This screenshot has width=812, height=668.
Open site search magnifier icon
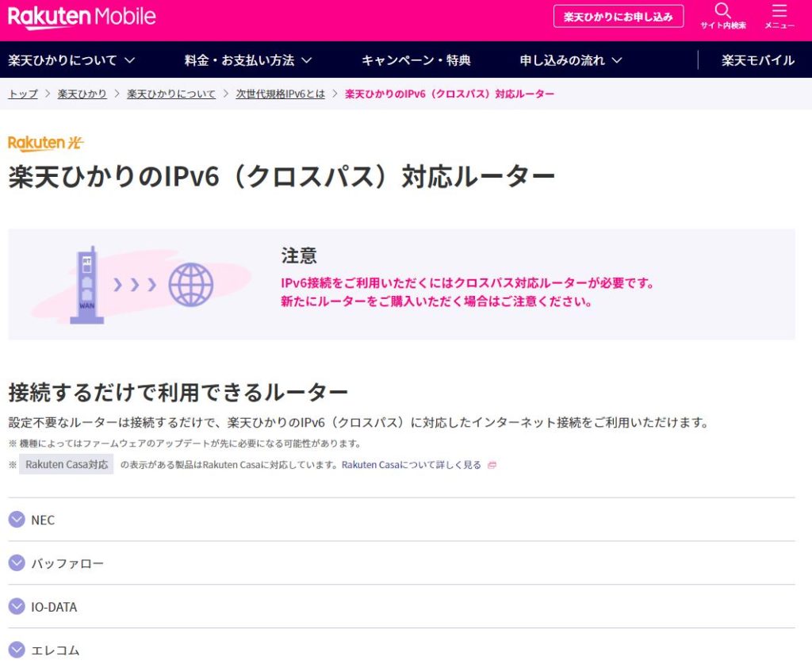[722, 11]
